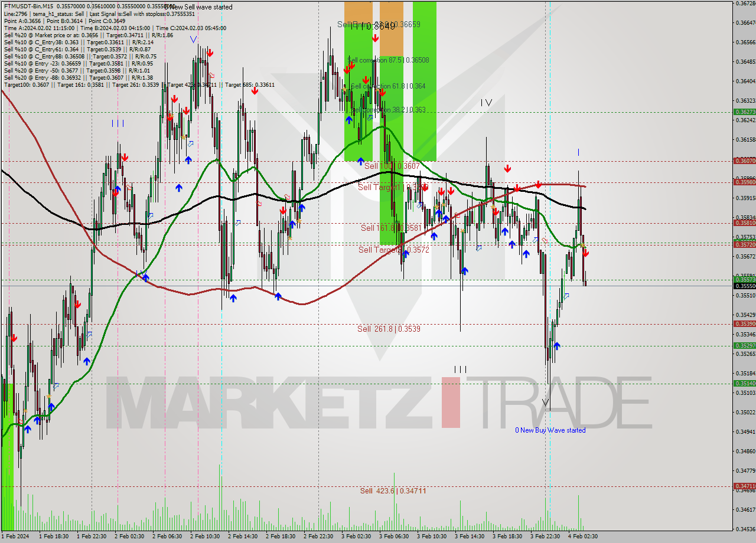This screenshot has width=756, height=543.
Task: Click the red 0.35720 price tag
Action: coord(744,244)
